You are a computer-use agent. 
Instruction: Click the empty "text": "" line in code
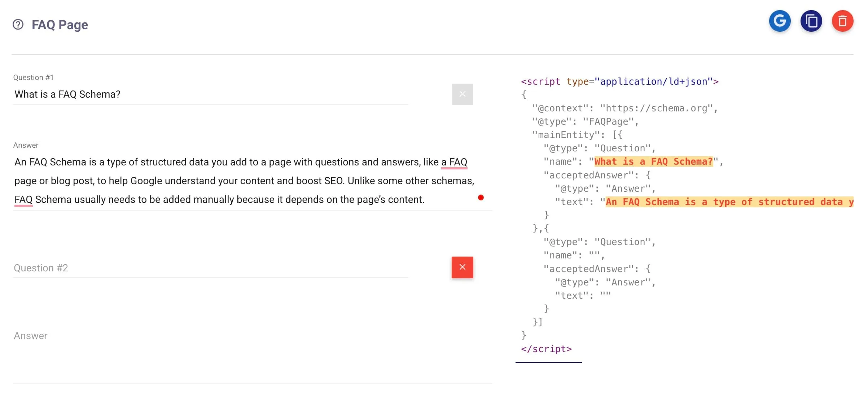point(583,296)
